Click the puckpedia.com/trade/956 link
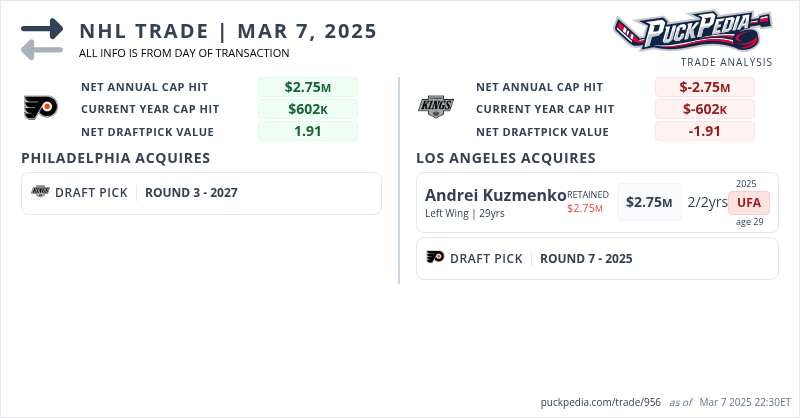 (599, 401)
